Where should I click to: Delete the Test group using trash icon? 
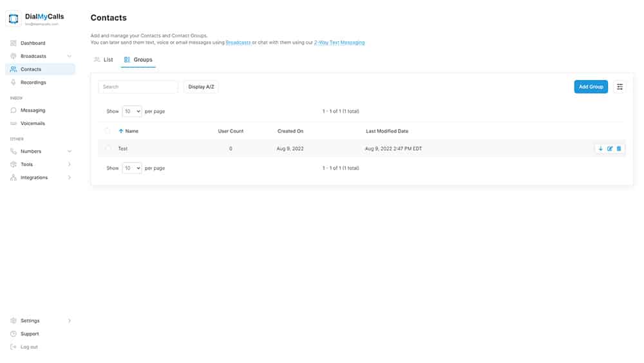point(619,149)
